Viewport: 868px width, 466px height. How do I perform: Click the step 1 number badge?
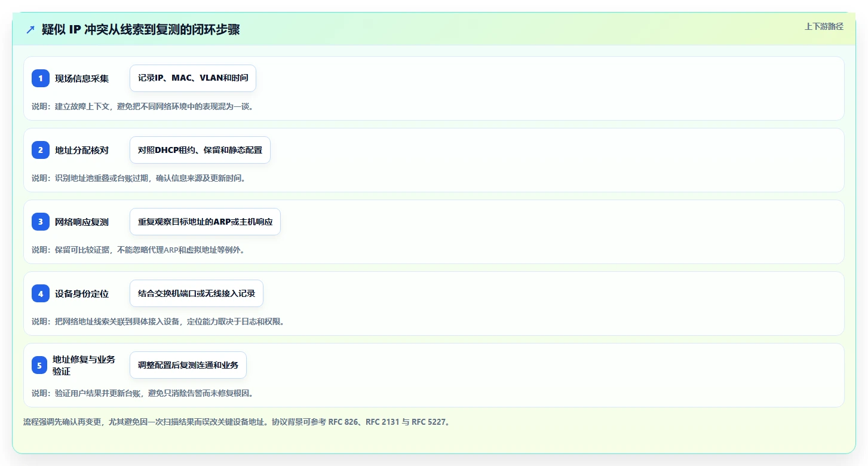coord(41,78)
